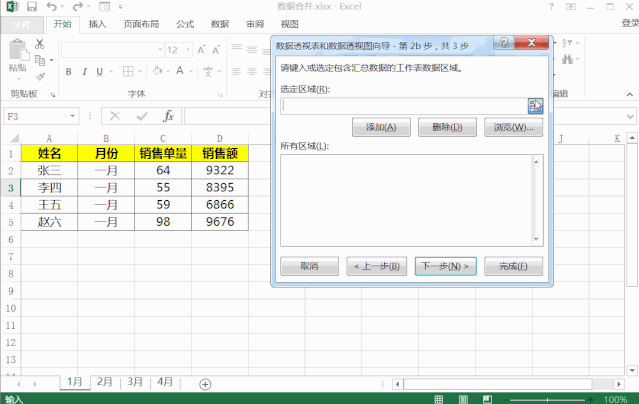Click the Format Painter brush icon

pos(40,76)
